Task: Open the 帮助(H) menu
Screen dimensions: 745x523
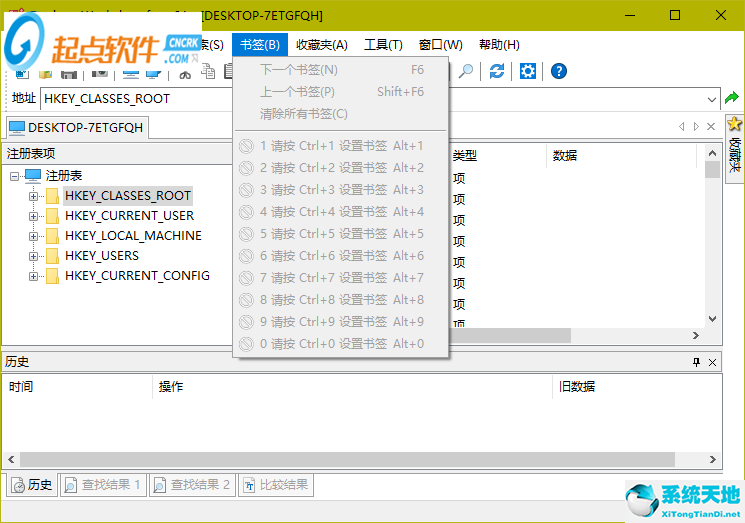Action: click(499, 45)
